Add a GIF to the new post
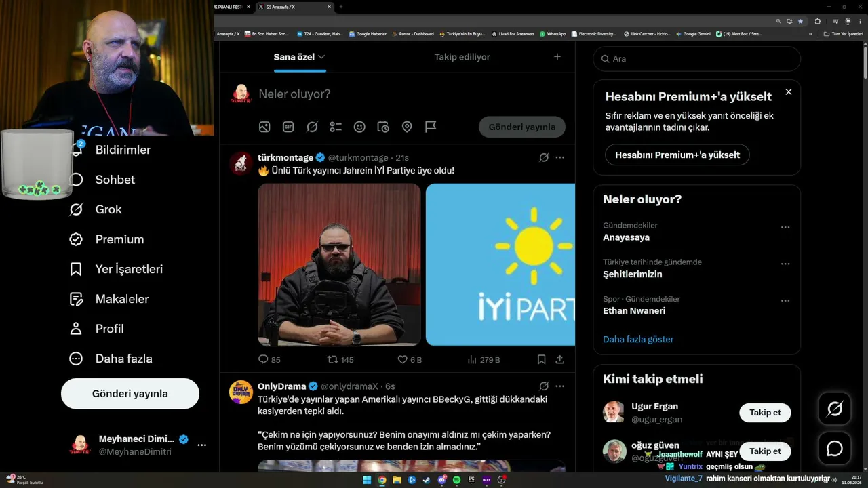The image size is (868, 488). coord(288,127)
